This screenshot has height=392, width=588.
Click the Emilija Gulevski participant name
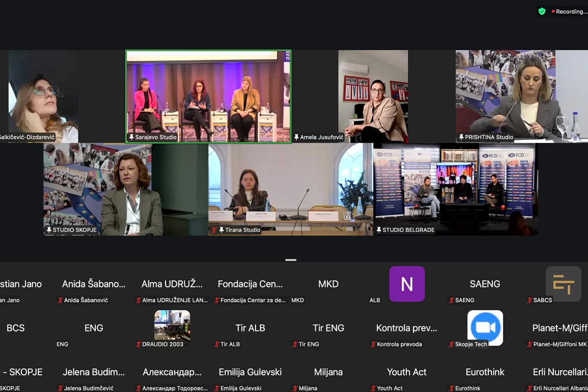pos(250,372)
